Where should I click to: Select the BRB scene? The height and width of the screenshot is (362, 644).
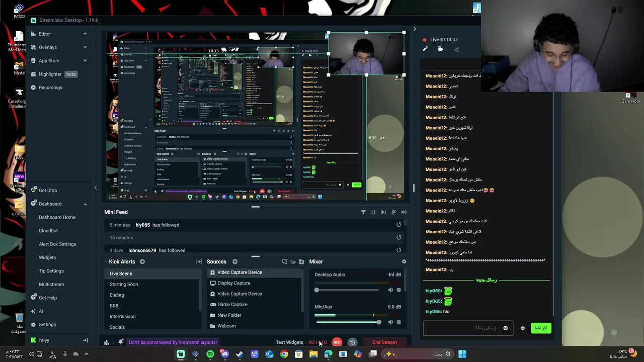[114, 306]
